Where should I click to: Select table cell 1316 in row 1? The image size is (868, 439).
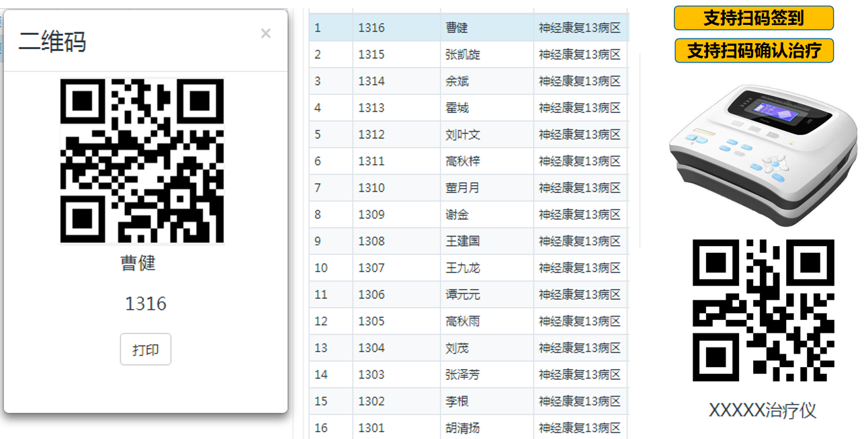372,28
